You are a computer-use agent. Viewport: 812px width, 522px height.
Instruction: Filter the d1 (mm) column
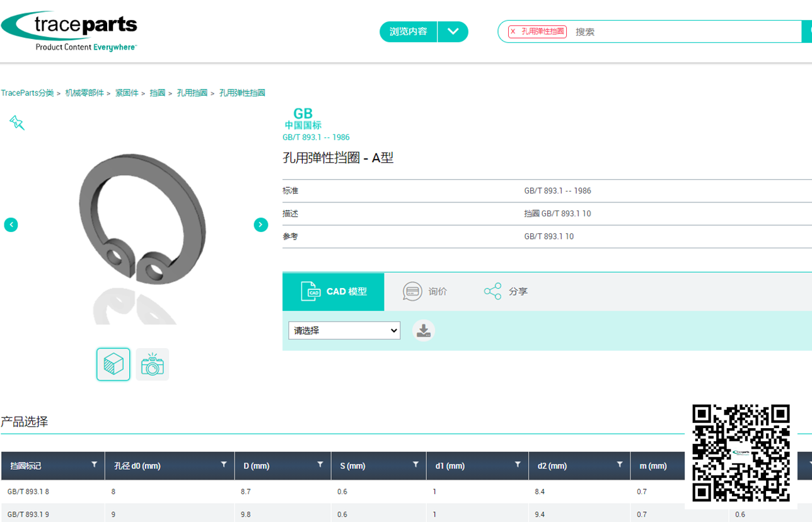point(518,464)
